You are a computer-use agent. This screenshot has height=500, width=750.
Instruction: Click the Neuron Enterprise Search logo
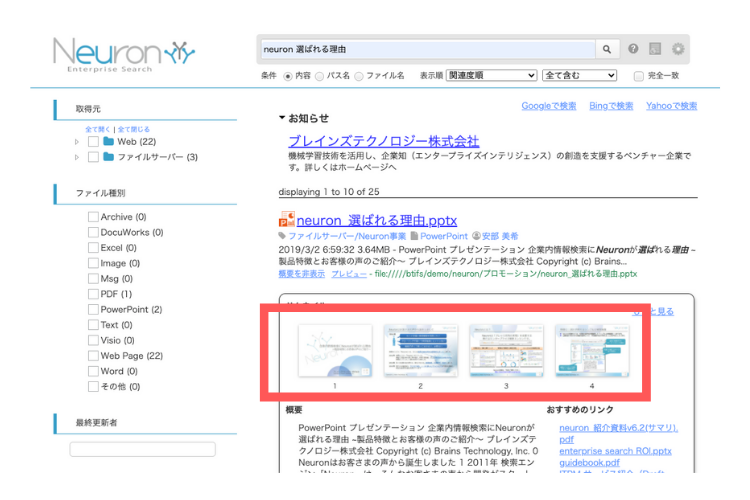124,55
